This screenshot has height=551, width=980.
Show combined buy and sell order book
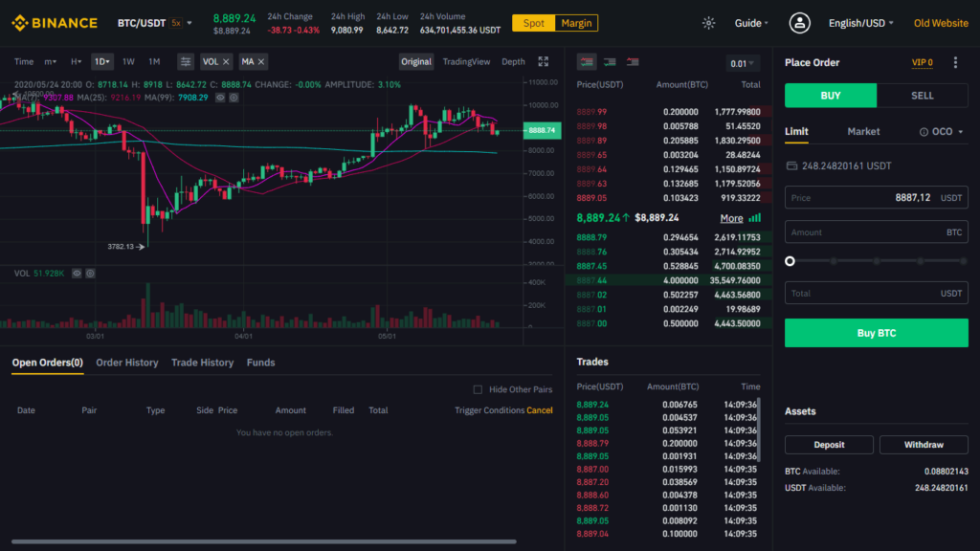click(587, 62)
